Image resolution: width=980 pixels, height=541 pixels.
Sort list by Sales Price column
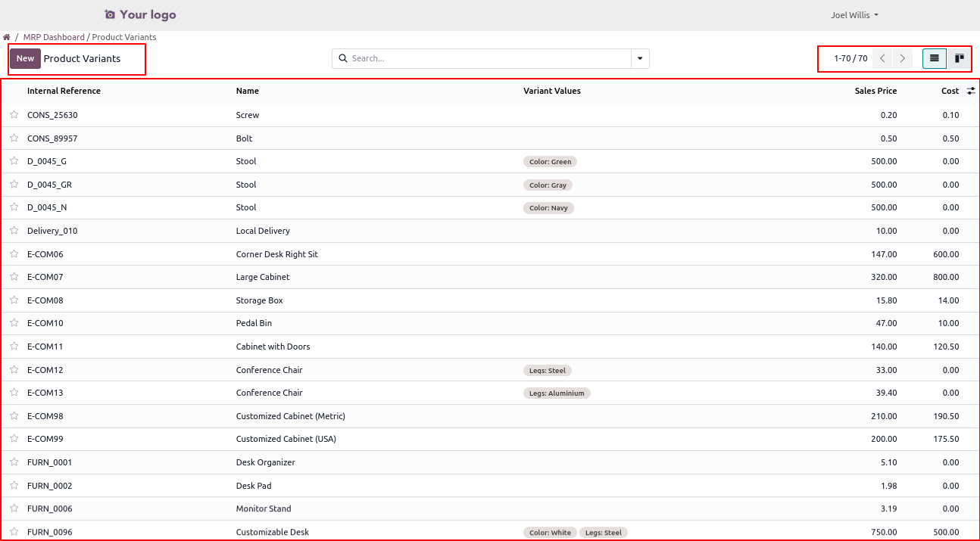pos(875,91)
